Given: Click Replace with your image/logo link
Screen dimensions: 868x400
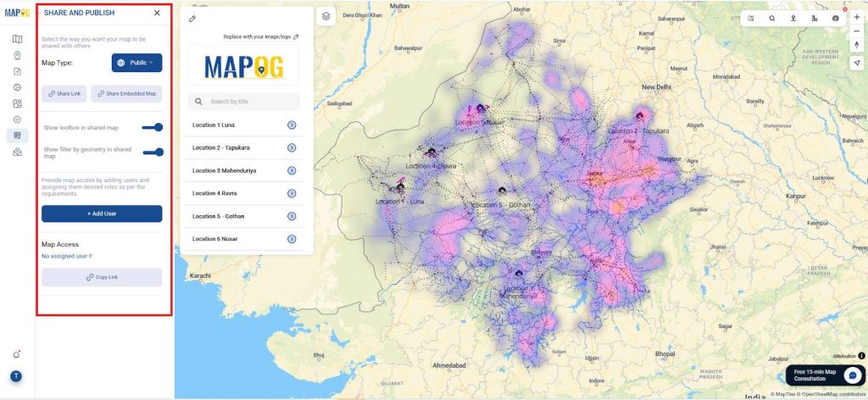Looking at the screenshot, I should [261, 37].
